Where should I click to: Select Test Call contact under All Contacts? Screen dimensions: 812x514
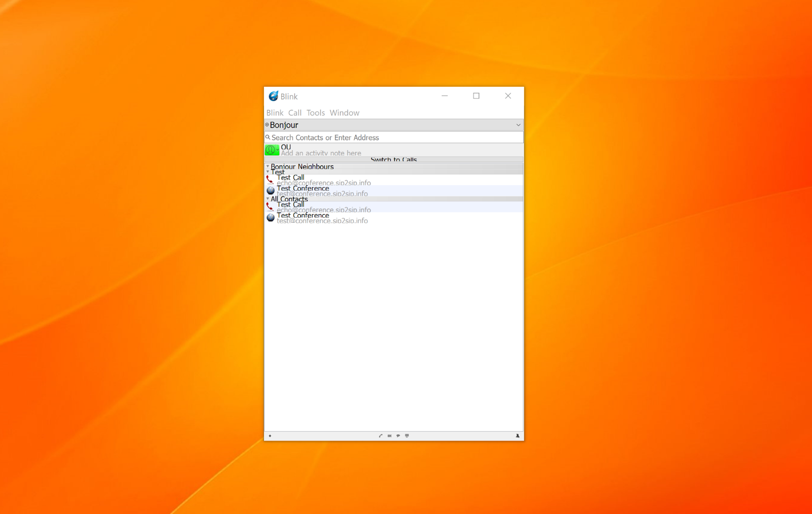[x=394, y=207]
